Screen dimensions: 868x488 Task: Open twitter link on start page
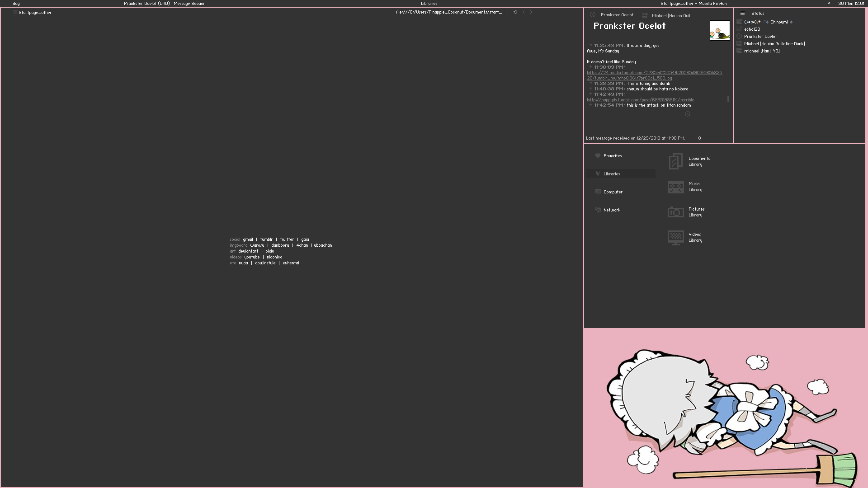coord(287,239)
